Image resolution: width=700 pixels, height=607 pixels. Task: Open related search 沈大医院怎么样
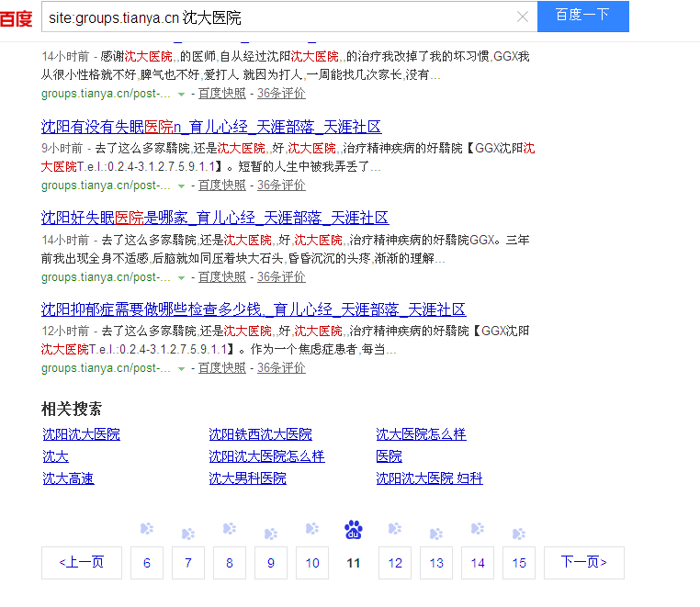point(421,434)
